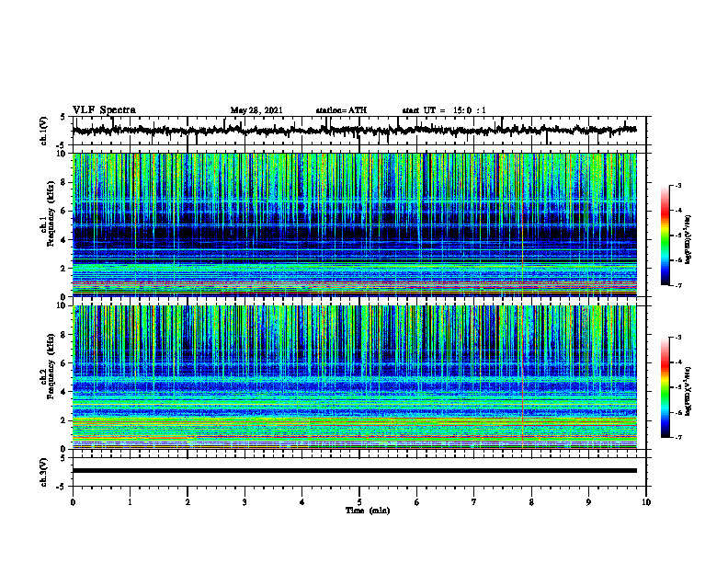This screenshot has width=728, height=563.
Task: Click the ch.3 flat black voltage trace
Action: [354, 471]
